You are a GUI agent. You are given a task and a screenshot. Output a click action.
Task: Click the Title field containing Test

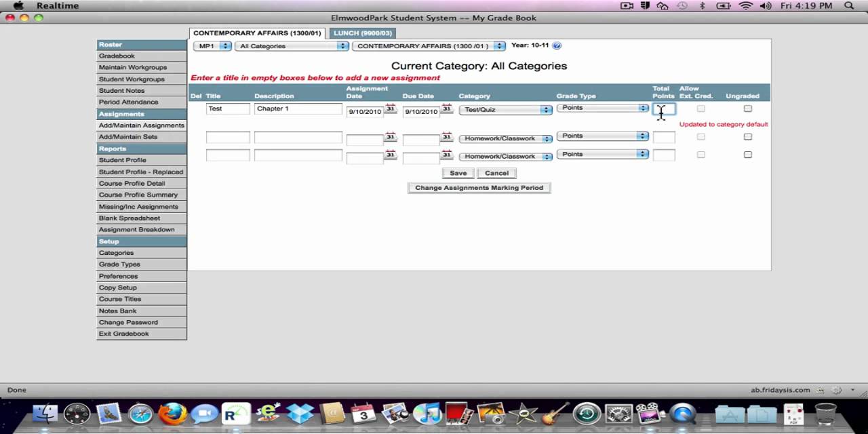pyautogui.click(x=228, y=108)
